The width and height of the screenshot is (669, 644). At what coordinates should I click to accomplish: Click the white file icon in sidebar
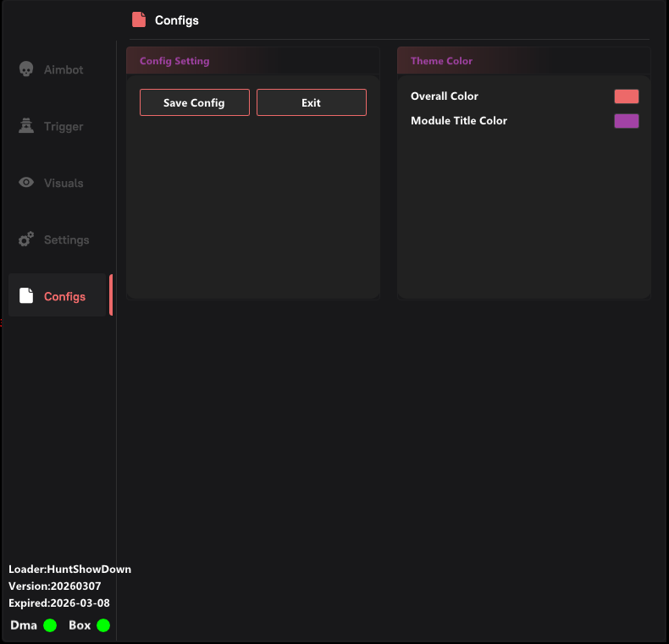click(26, 296)
